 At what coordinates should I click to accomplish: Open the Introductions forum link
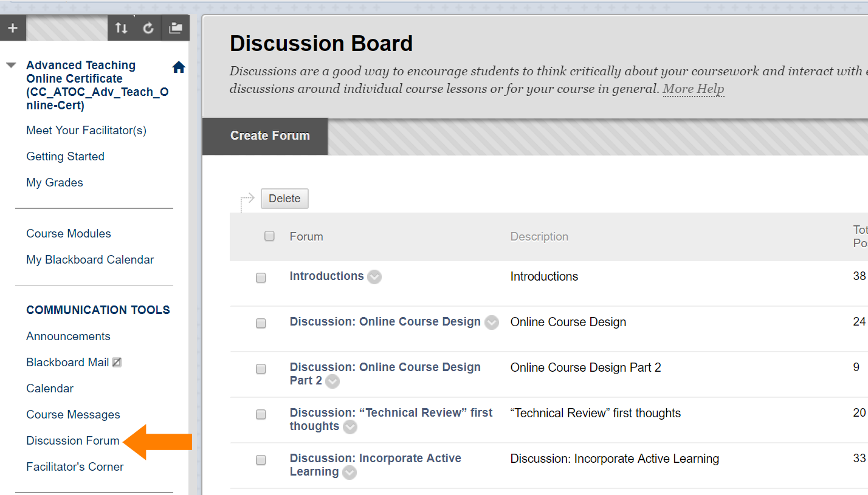[x=326, y=276]
